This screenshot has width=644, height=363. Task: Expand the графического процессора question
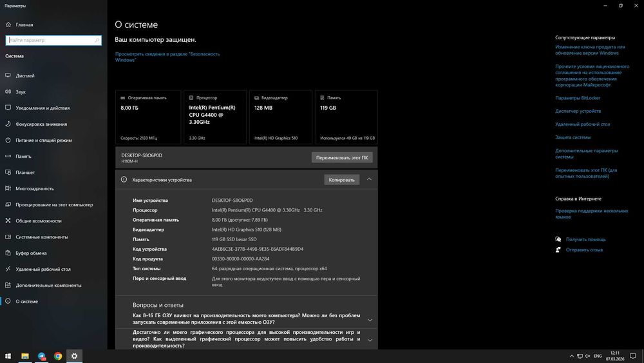click(x=370, y=340)
